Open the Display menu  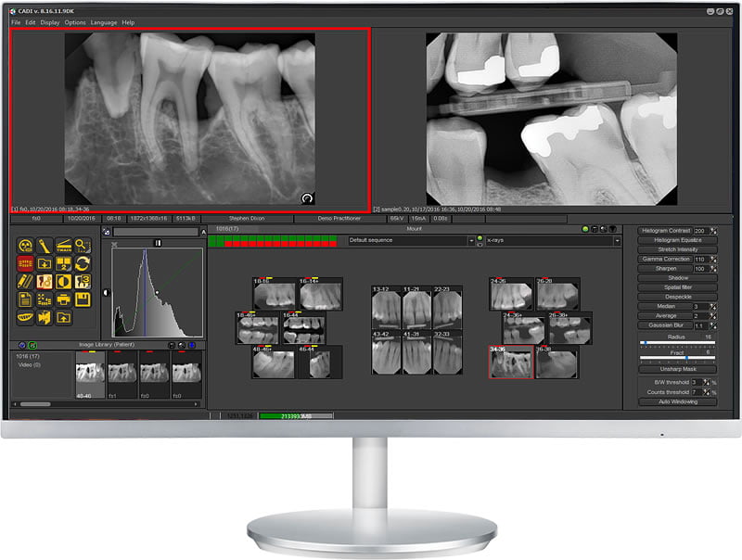click(50, 22)
